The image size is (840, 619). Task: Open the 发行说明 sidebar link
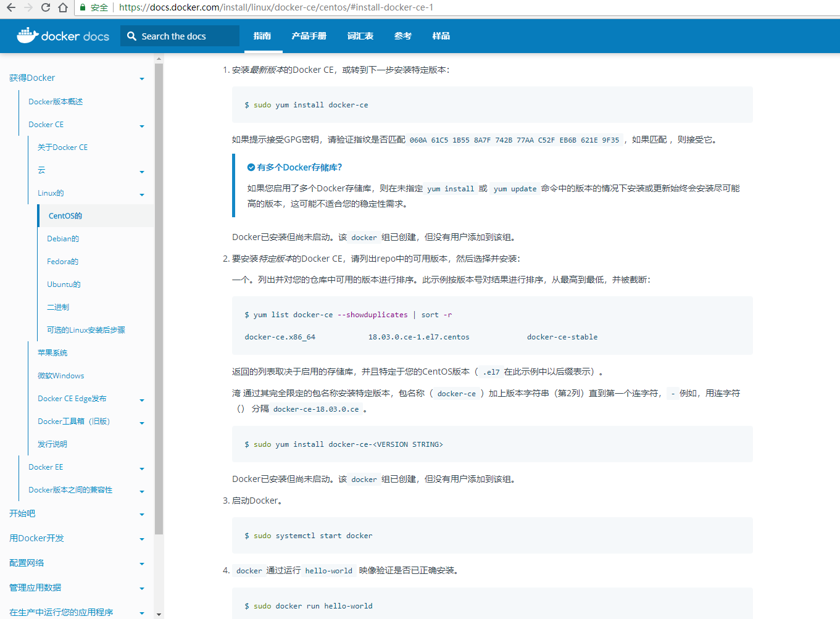(52, 444)
